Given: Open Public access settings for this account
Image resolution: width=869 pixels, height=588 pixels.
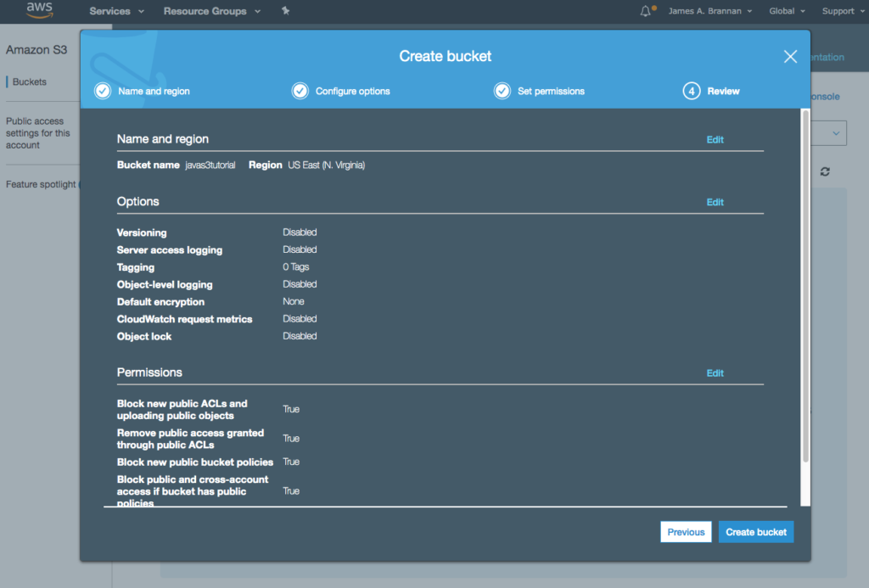Looking at the screenshot, I should coord(37,133).
